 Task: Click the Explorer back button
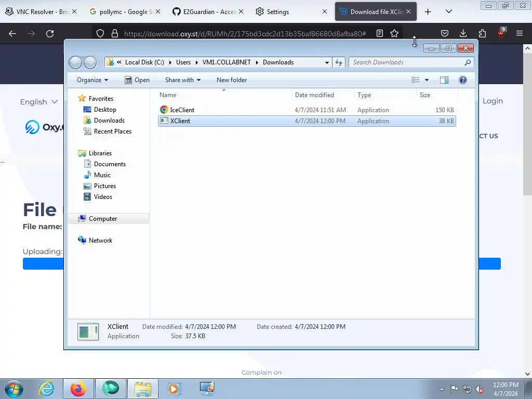coord(75,62)
